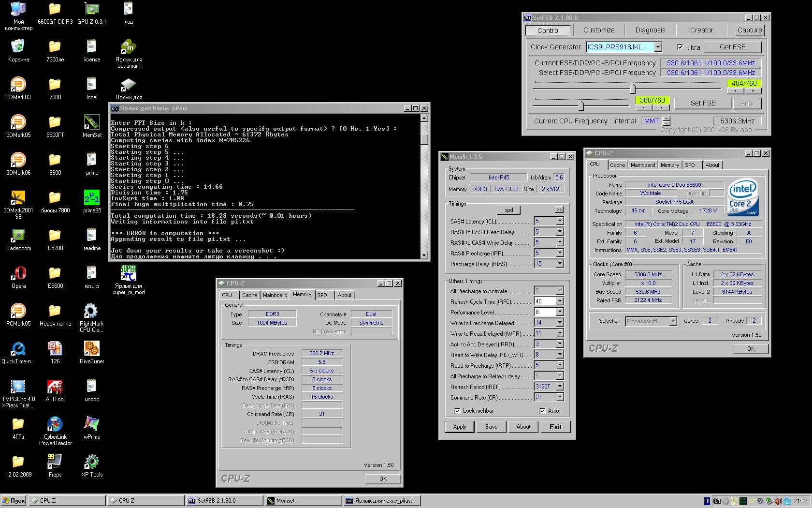Click the Save button in MemSet
Image resolution: width=812 pixels, height=508 pixels.
click(x=492, y=427)
